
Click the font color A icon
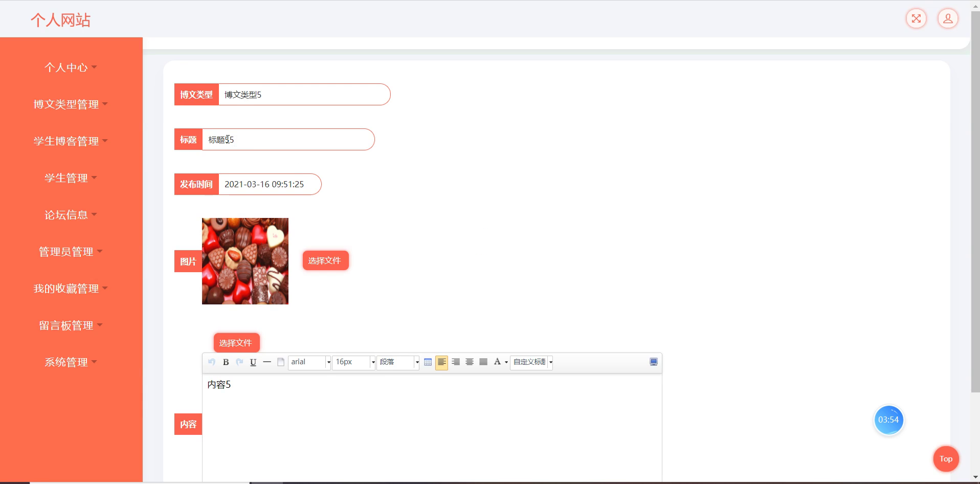tap(497, 362)
